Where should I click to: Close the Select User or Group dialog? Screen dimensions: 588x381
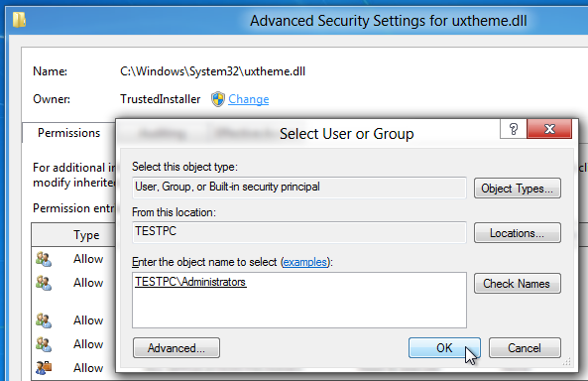(549, 129)
